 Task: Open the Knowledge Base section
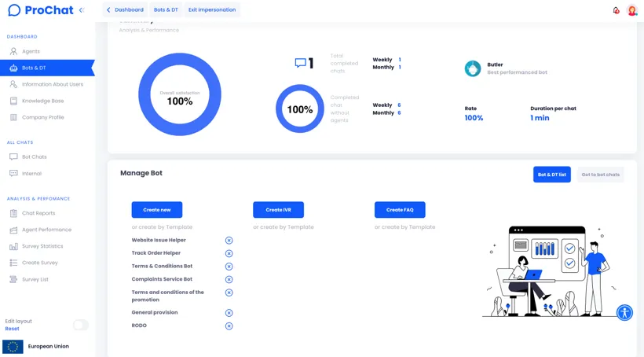coord(42,101)
